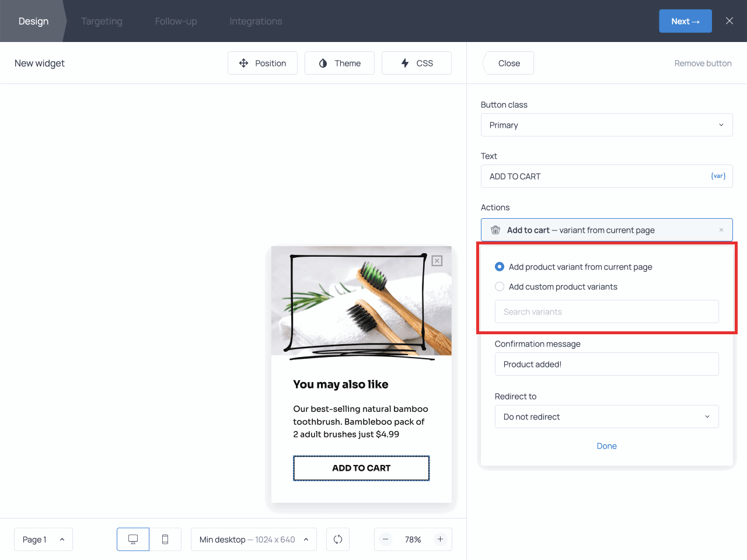Click the Next button
747x560 pixels.
coord(685,21)
